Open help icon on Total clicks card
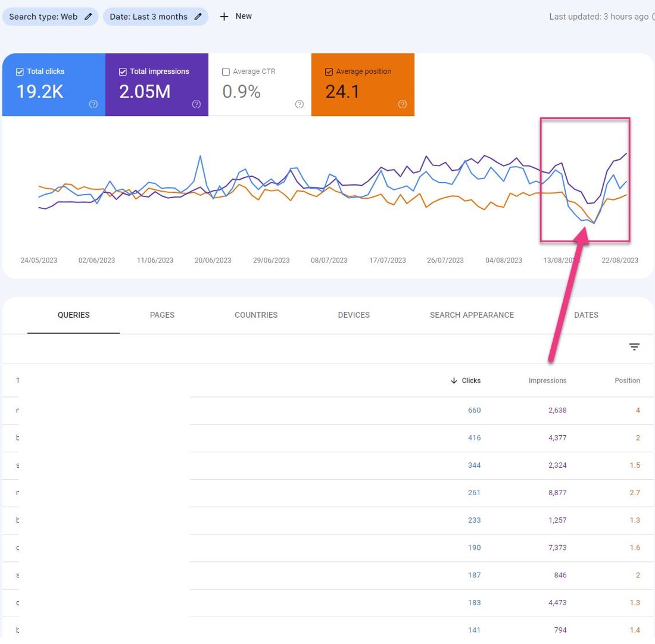 93,104
